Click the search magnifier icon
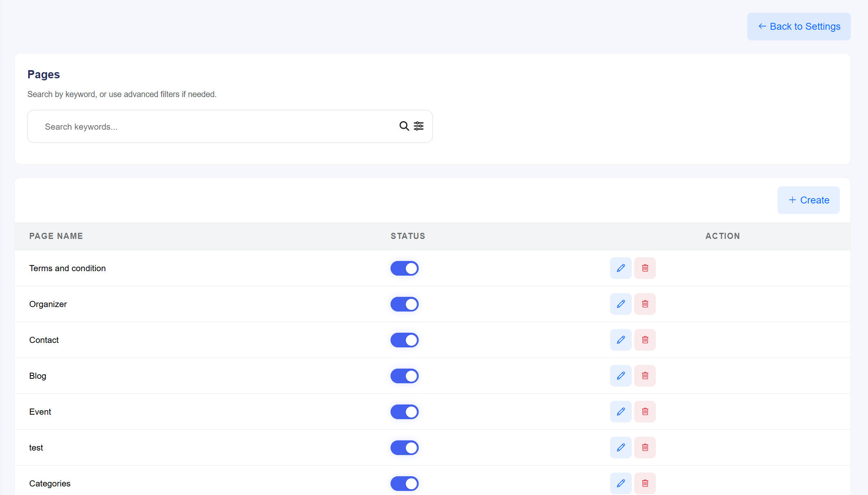868x495 pixels. tap(404, 126)
